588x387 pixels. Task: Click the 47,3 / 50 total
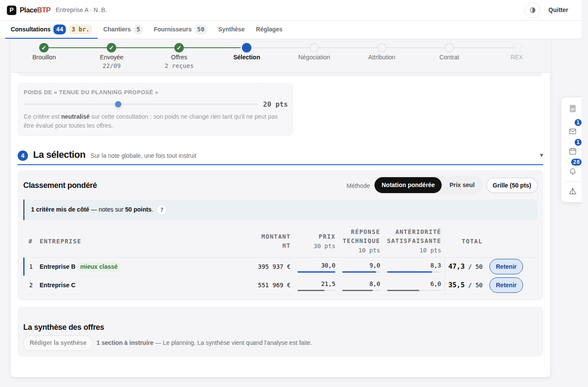(465, 267)
